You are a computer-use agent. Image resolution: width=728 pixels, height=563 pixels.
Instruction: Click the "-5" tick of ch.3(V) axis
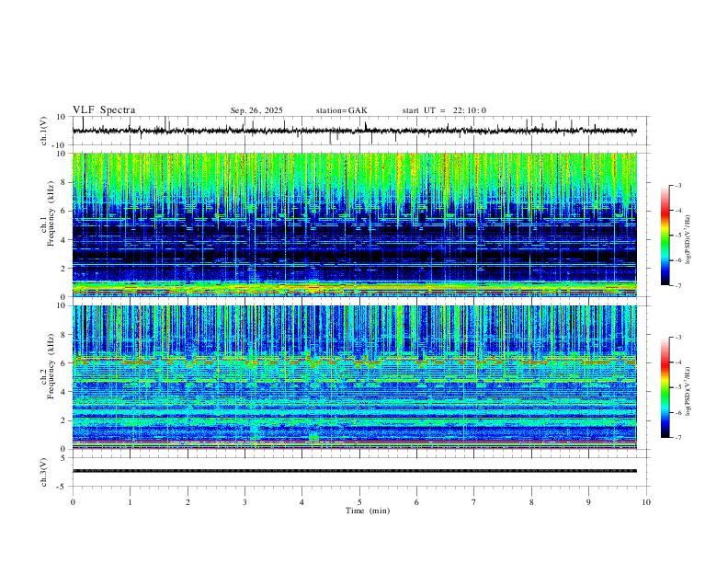(63, 487)
